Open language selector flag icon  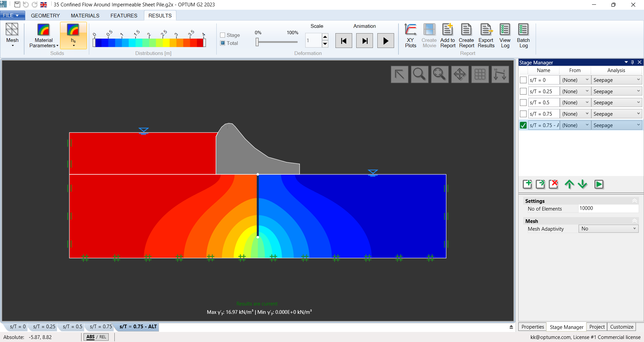pyautogui.click(x=44, y=5)
